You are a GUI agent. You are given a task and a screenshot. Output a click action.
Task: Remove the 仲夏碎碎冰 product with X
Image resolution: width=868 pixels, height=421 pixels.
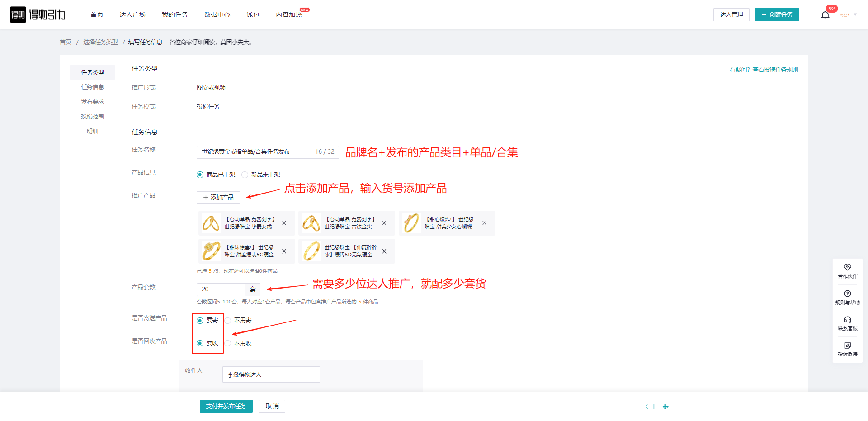(384, 251)
